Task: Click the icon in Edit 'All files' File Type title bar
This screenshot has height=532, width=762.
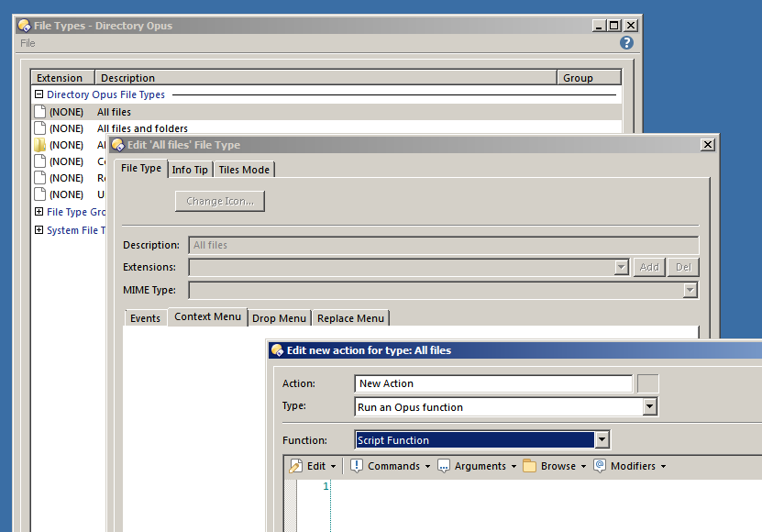Action: click(118, 145)
